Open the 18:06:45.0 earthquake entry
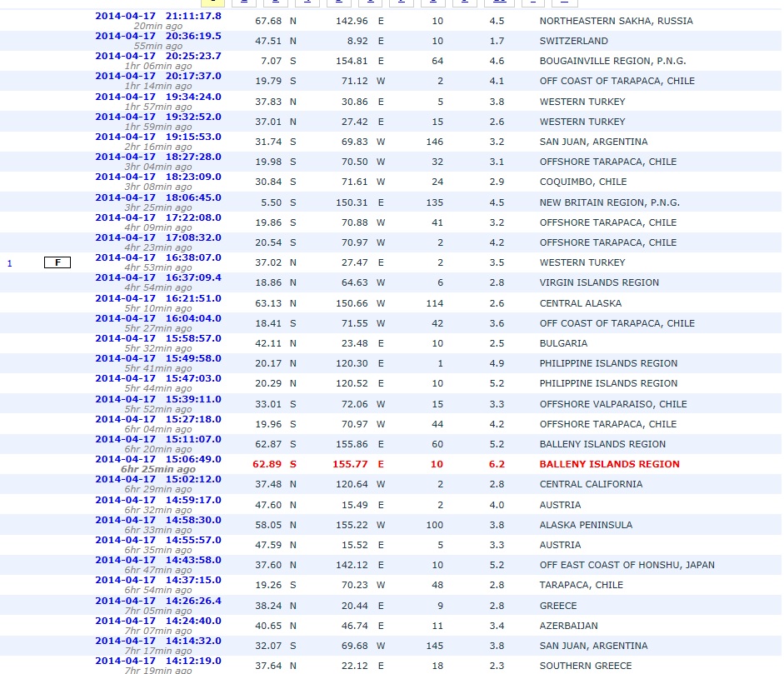Image resolution: width=784 pixels, height=674 pixels. click(x=158, y=198)
